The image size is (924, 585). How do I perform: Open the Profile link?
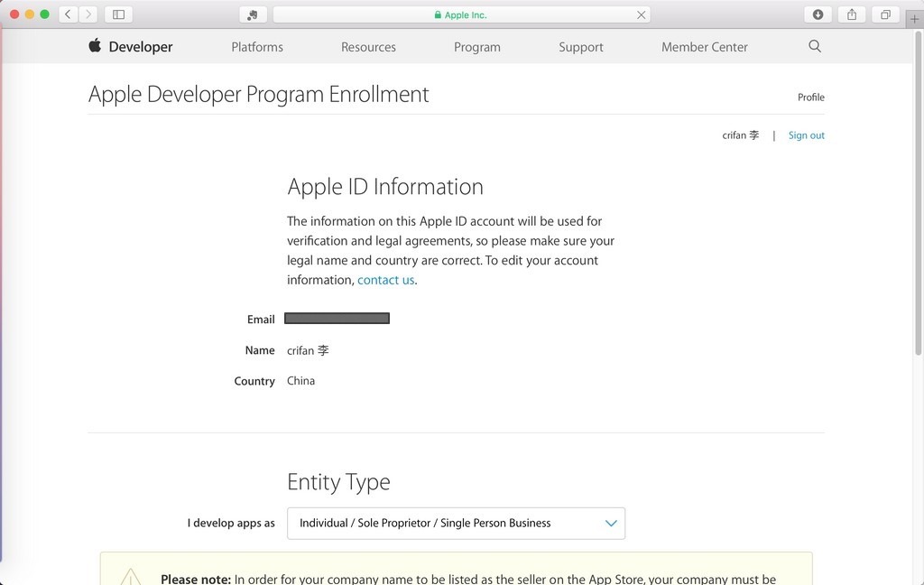pyautogui.click(x=811, y=97)
